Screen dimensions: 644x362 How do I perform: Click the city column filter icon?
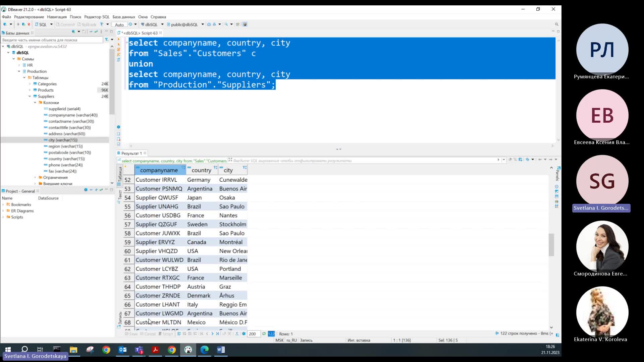[x=245, y=167]
